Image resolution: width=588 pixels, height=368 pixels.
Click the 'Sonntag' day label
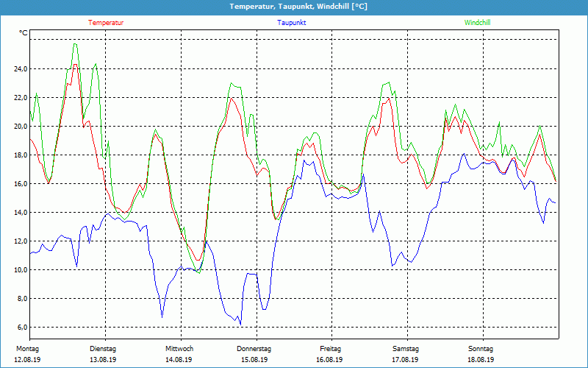[x=481, y=349]
